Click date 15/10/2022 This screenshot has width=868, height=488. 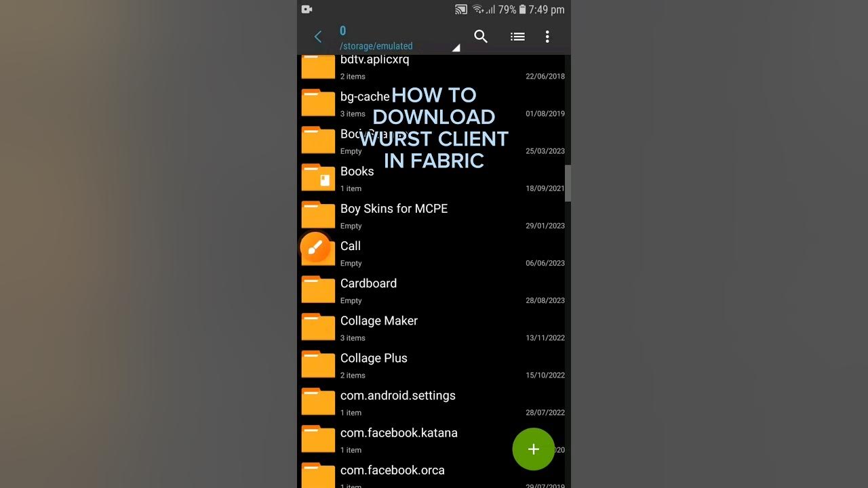[545, 375]
